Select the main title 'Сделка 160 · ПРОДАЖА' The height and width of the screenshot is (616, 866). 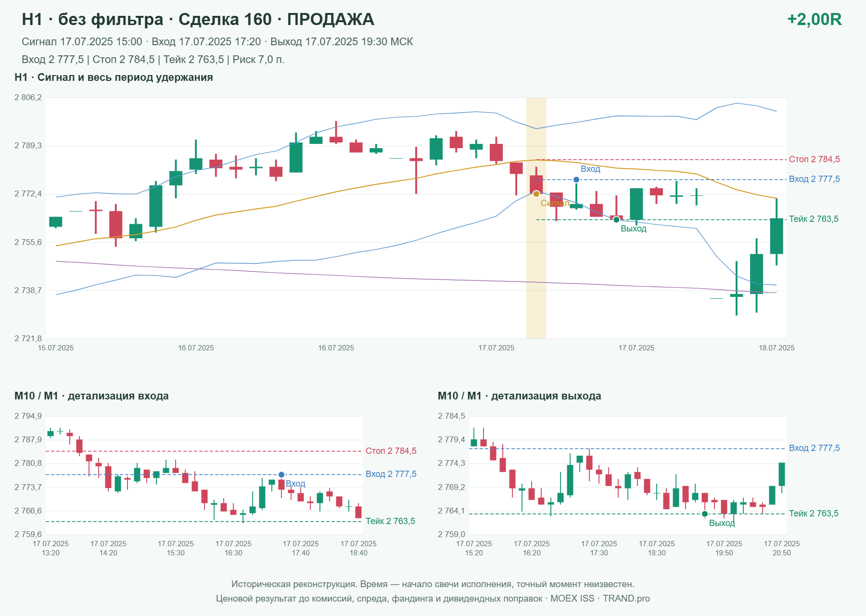(x=276, y=19)
